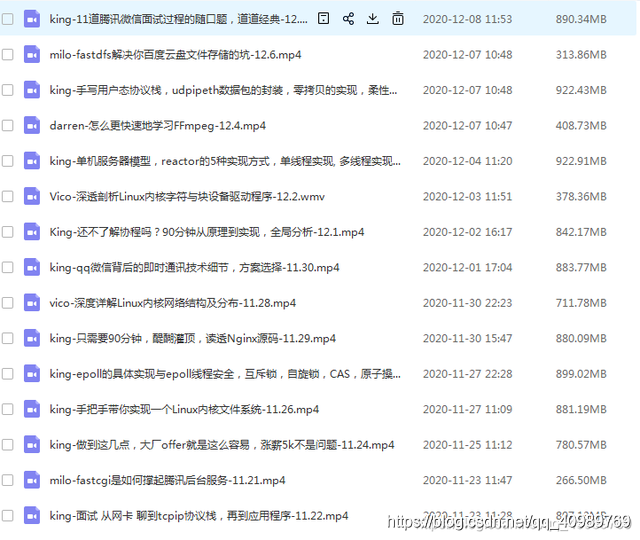The image size is (640, 540).
Task: Tick checkbox for king reactor file
Action: tap(7, 161)
